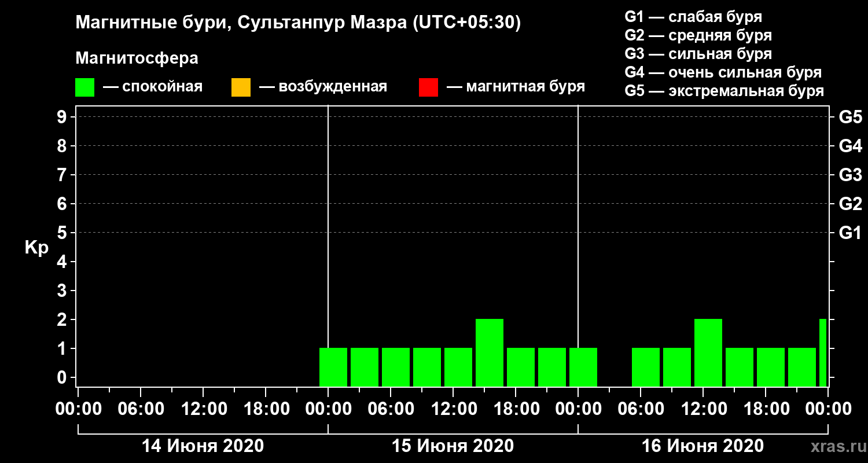Click 'G2 — средняя буря' legend line

click(698, 35)
